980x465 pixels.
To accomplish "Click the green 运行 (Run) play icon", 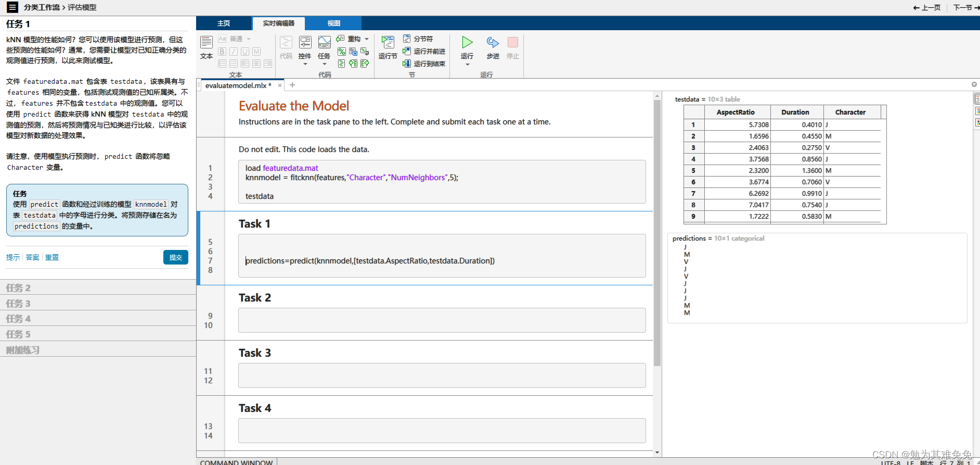I will (x=467, y=42).
